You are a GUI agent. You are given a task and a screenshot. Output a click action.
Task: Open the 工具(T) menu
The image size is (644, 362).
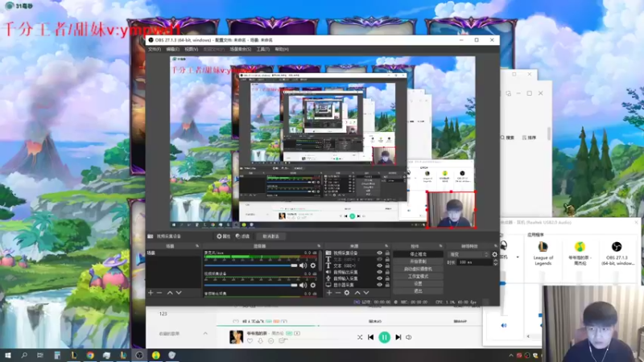tap(263, 49)
